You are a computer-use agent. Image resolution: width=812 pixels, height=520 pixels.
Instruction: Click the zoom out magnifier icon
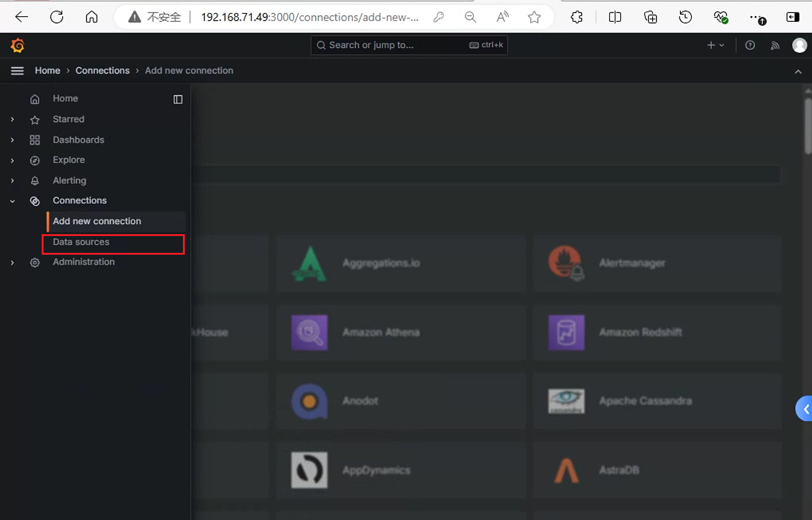[470, 17]
